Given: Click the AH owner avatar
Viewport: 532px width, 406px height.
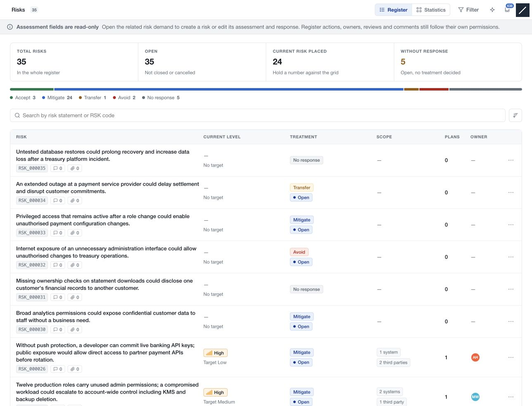Looking at the screenshot, I should 475,358.
